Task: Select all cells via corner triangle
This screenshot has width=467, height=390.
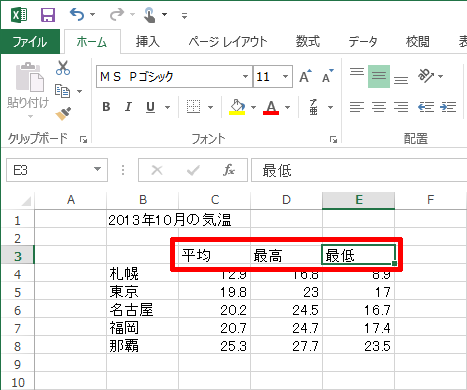Action: (x=26, y=201)
